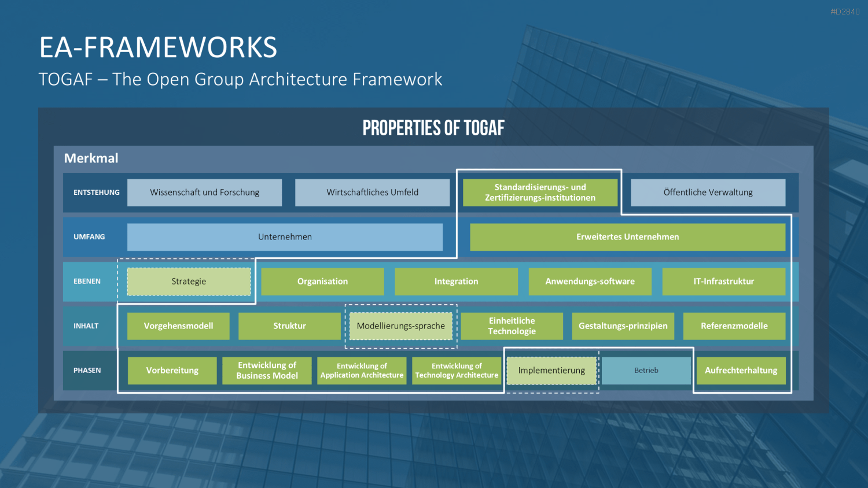Select the green Erweitertes Unternehmen bar
Viewport: 868px width, 488px height.
[627, 237]
